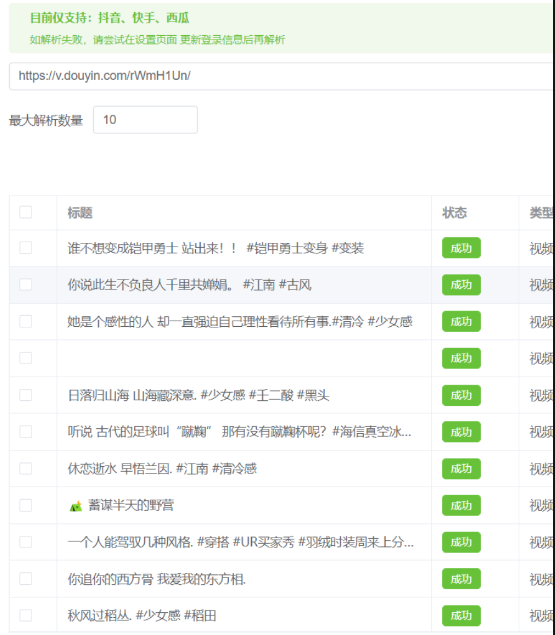Select title '你追你的西方骨 我爱我的东方相'
This screenshot has height=635, width=555.
pos(156,579)
